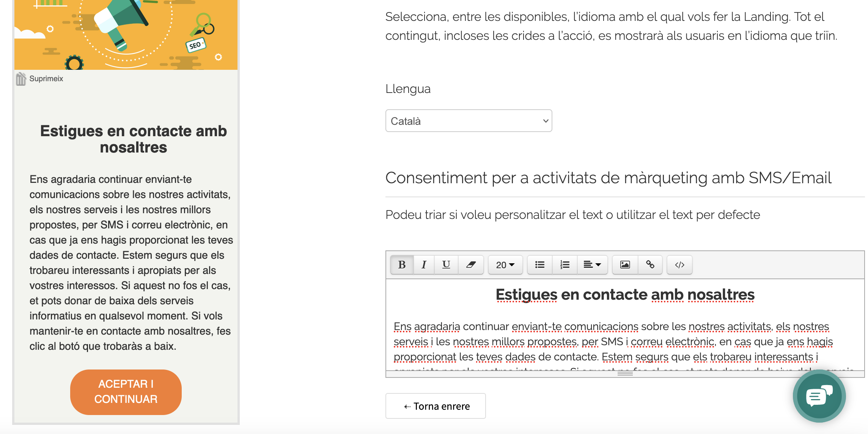Apply italic formatting
Image resolution: width=868 pixels, height=434 pixels.
click(424, 265)
